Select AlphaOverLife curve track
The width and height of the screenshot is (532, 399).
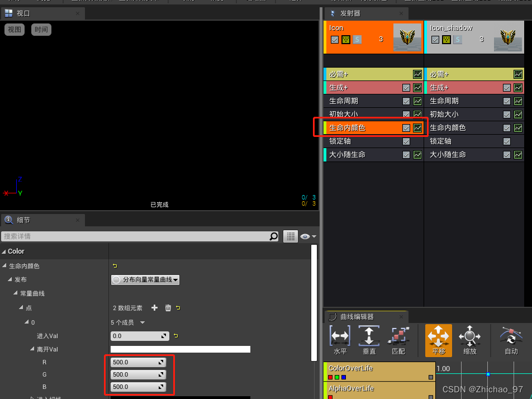point(379,391)
